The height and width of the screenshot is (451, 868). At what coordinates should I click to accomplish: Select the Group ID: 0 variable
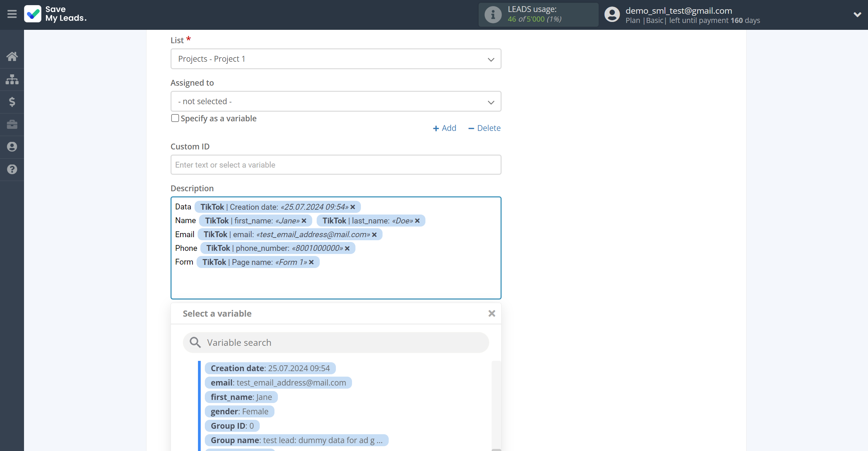(232, 426)
